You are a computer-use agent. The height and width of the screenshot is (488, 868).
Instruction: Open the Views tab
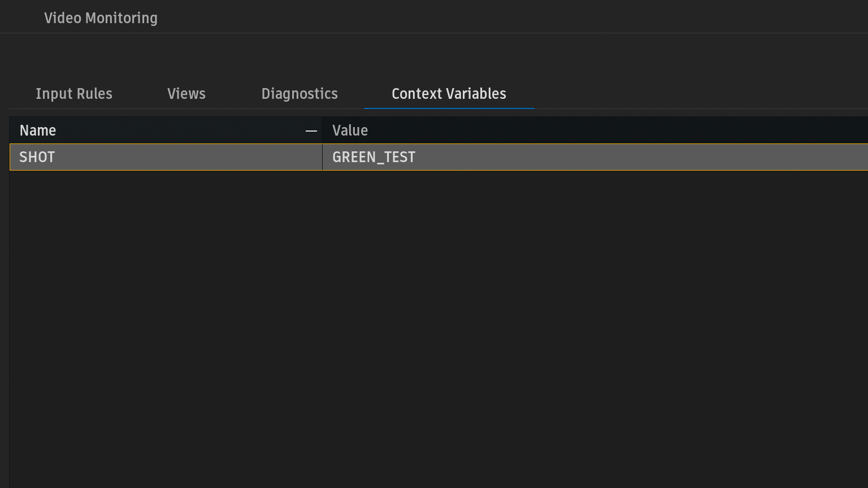tap(186, 94)
